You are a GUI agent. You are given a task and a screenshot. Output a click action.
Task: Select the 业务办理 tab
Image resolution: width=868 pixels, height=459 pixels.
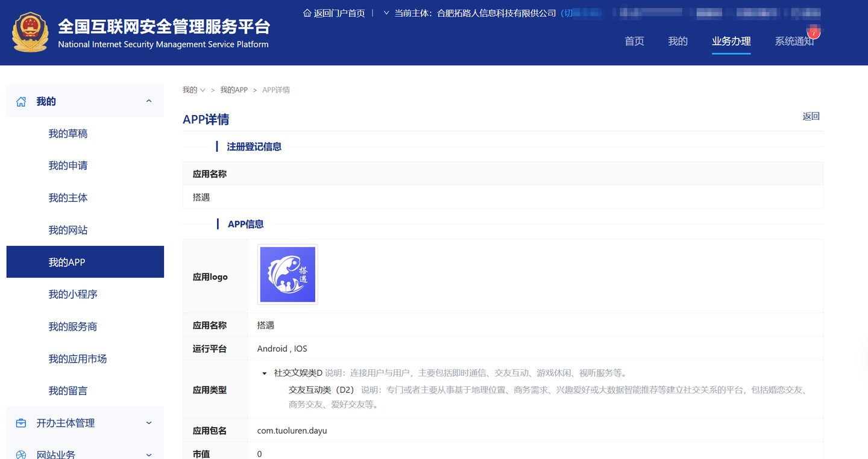(731, 41)
